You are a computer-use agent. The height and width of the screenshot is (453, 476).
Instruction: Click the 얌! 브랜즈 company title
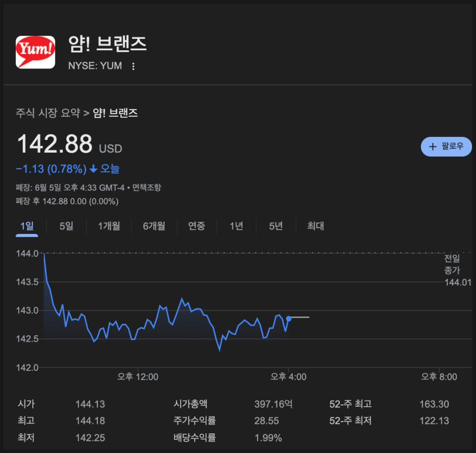pos(107,44)
